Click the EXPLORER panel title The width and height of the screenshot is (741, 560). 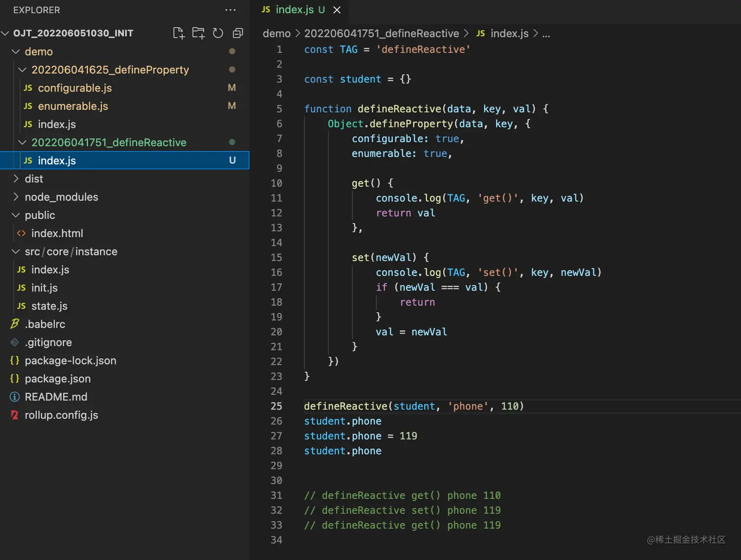click(37, 10)
